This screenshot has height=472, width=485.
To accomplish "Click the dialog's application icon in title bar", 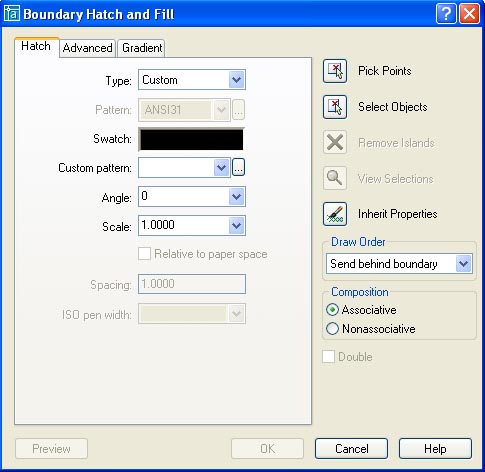I will tap(11, 14).
